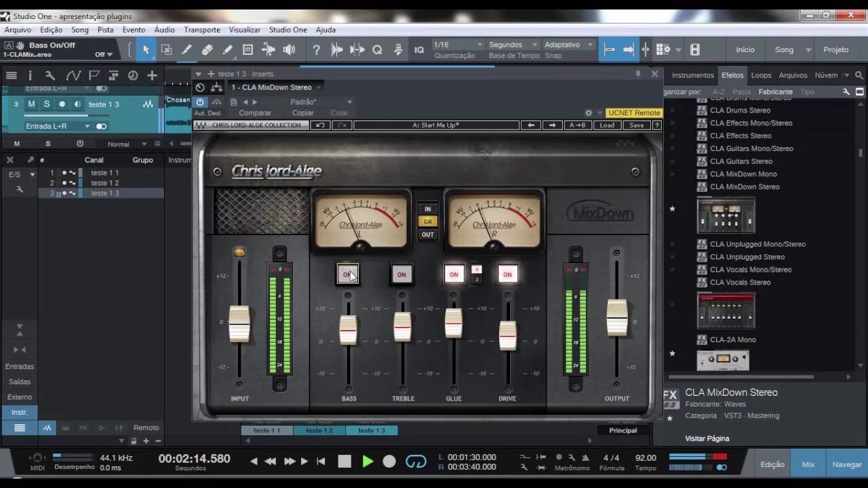Pin the plugin window
Viewport: 868px width, 488px height.
(638, 74)
